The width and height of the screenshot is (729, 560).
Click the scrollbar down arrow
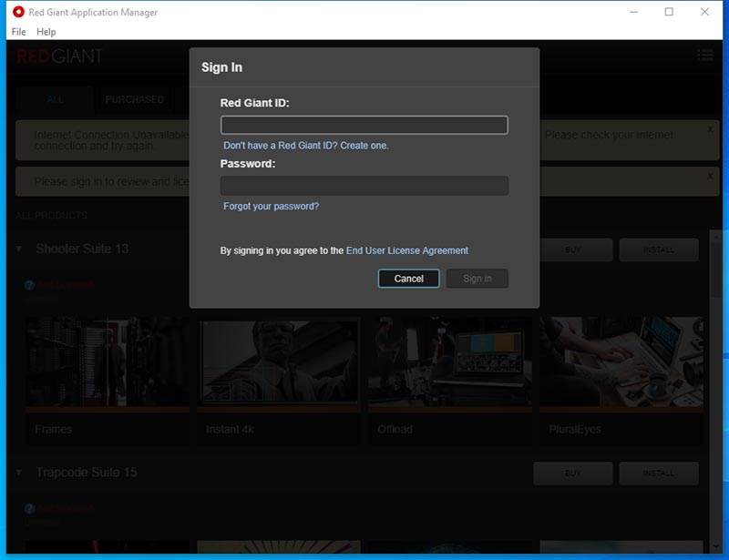(x=716, y=547)
